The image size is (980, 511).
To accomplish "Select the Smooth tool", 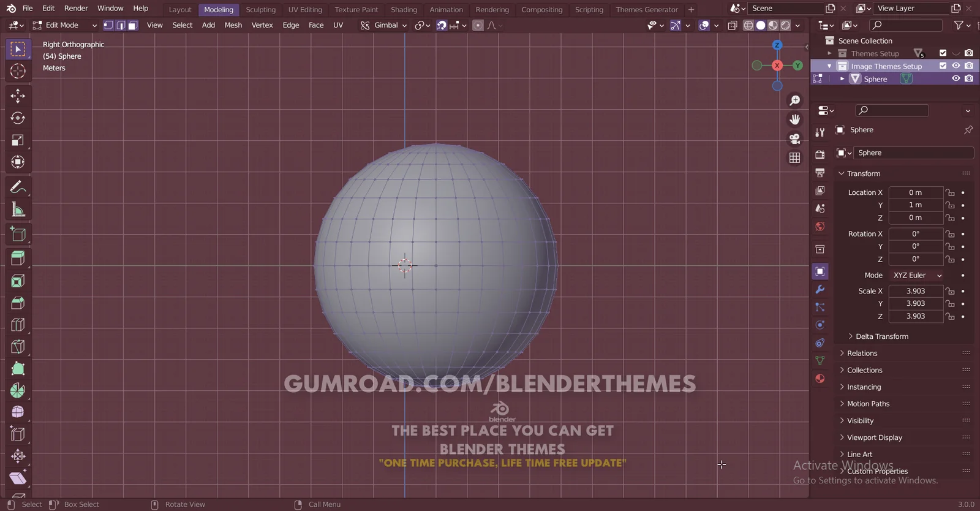I will pyautogui.click(x=18, y=412).
